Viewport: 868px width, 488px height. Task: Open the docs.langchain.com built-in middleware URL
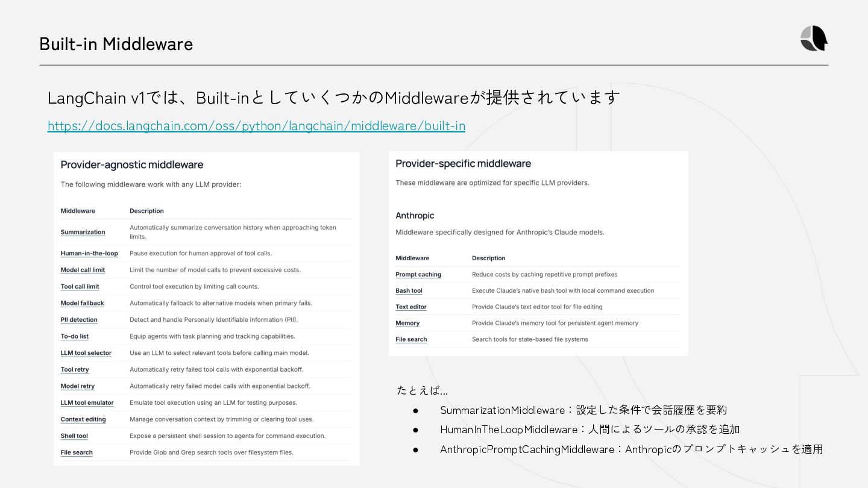[256, 126]
